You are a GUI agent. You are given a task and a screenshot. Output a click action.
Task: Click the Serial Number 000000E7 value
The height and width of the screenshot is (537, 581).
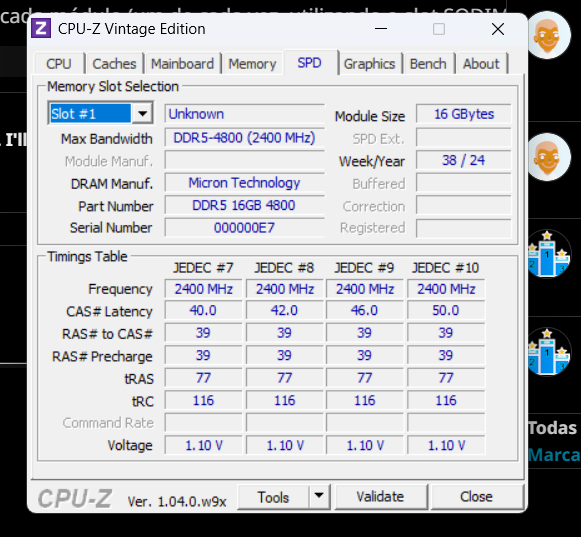pyautogui.click(x=245, y=228)
